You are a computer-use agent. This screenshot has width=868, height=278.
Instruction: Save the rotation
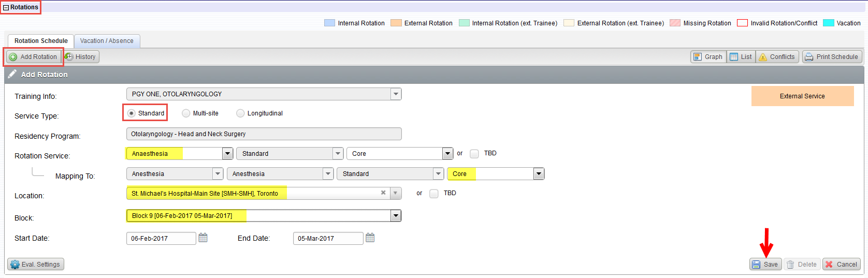pos(765,265)
